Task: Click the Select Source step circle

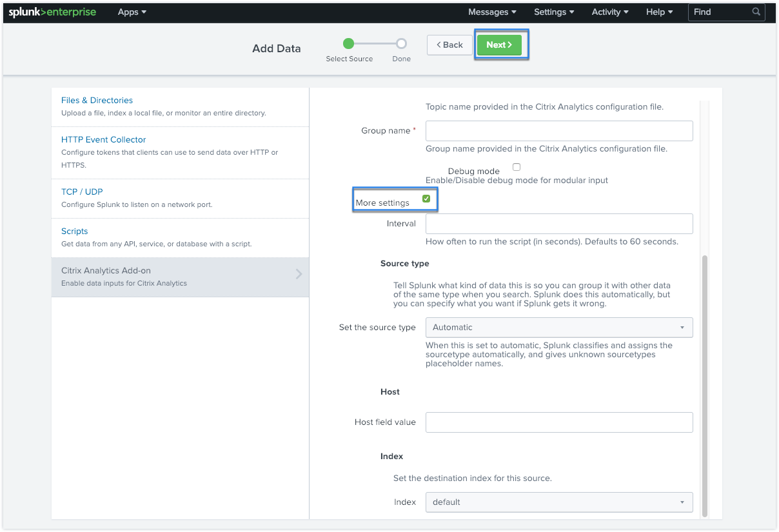Action: pyautogui.click(x=349, y=44)
